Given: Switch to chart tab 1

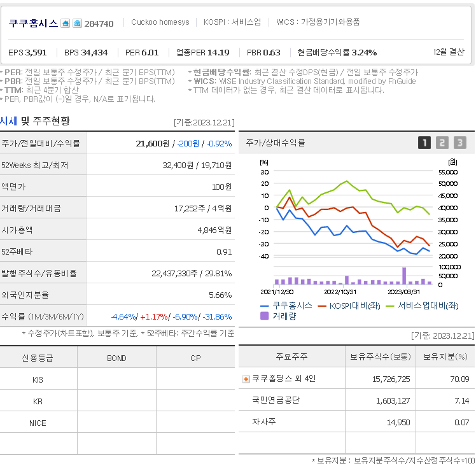Looking at the screenshot, I should [424, 143].
